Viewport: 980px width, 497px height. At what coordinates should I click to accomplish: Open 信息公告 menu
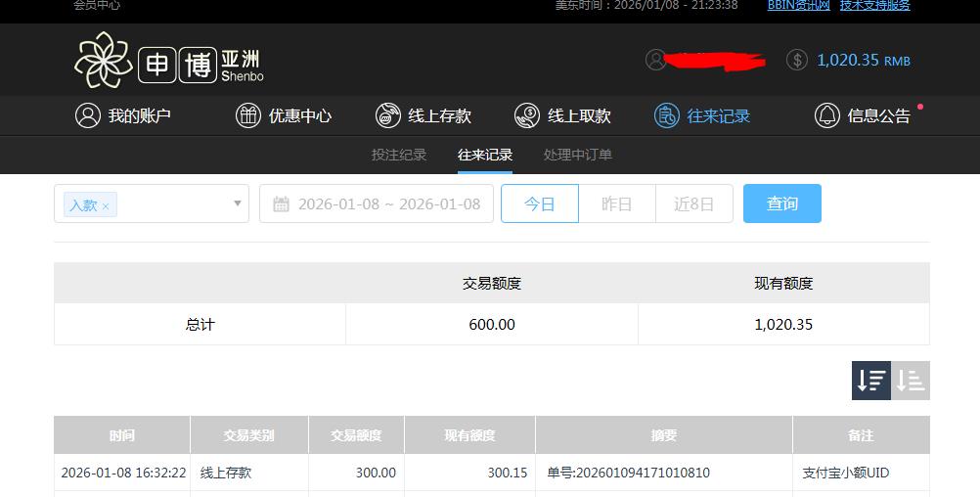click(863, 115)
